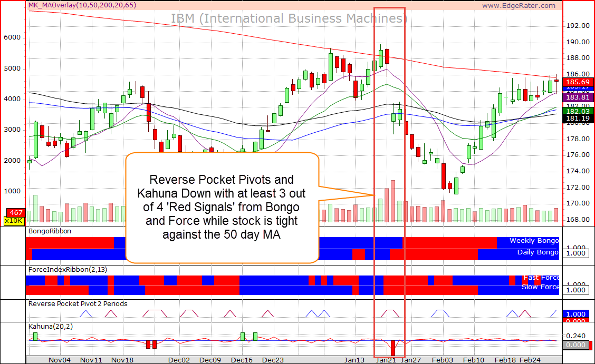The width and height of the screenshot is (595, 364).
Task: Select the purple 183.81 moving average tag
Action: pos(578,97)
